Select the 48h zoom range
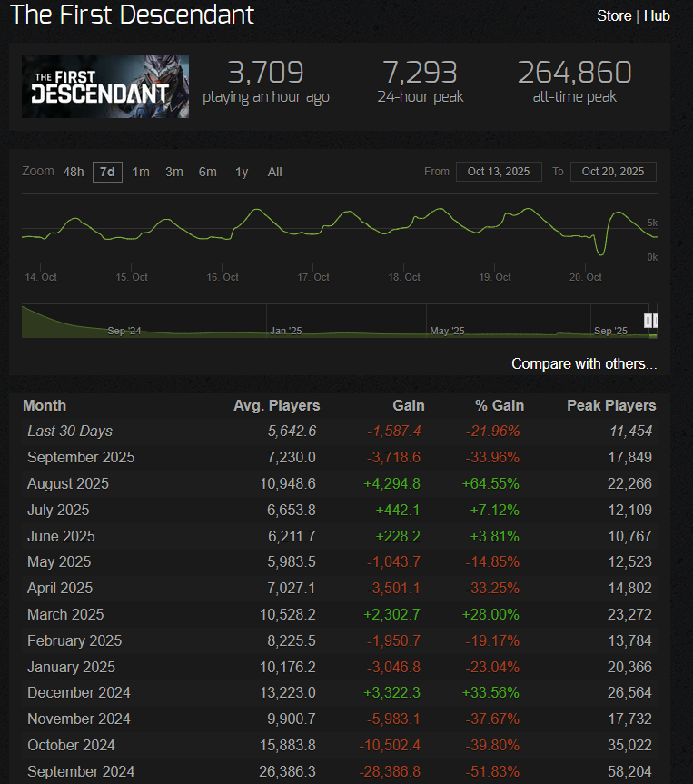The height and width of the screenshot is (784, 693). coord(74,172)
